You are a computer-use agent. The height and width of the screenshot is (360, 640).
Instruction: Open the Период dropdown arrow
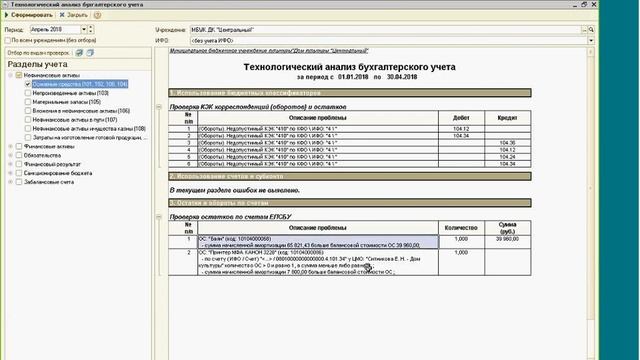(x=84, y=29)
